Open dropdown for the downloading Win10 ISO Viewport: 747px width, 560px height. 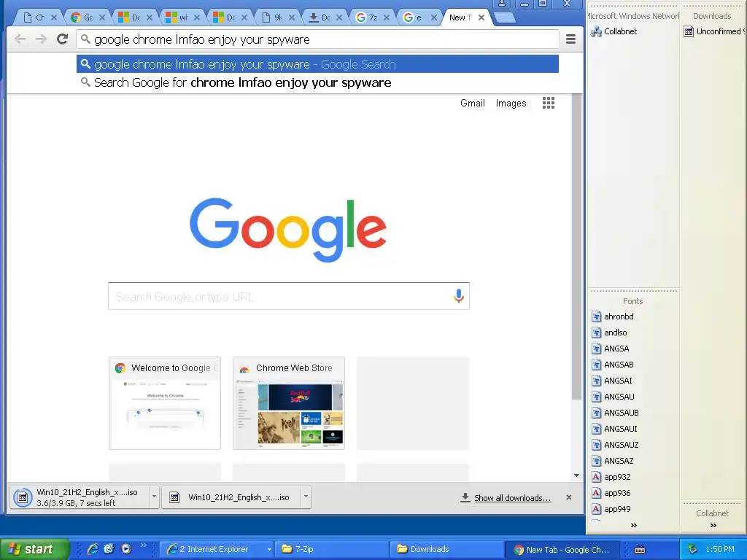154,497
